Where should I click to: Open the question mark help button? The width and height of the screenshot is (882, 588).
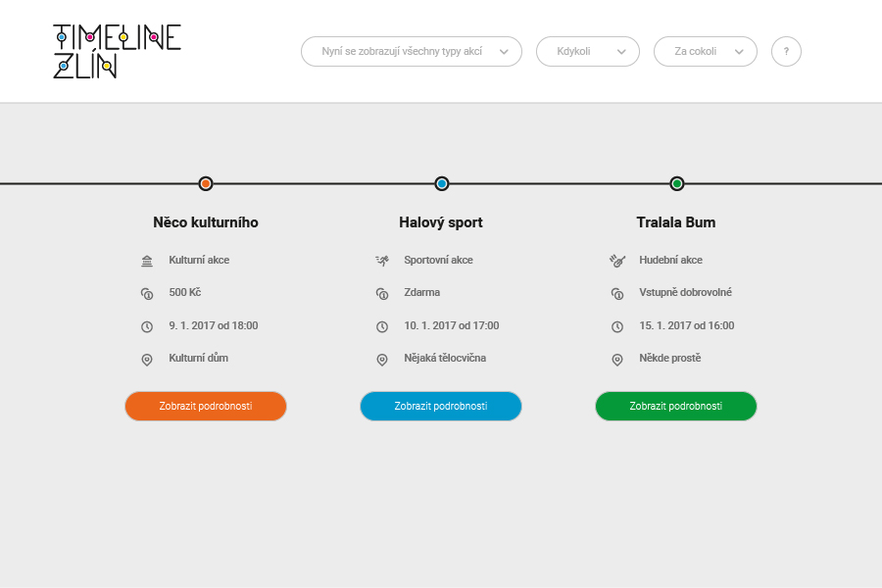coord(786,52)
